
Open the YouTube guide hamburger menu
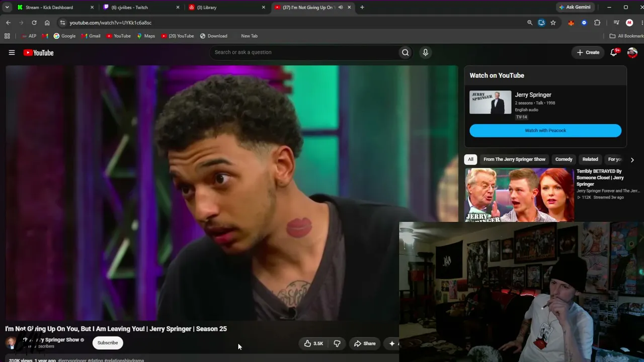[12, 52]
